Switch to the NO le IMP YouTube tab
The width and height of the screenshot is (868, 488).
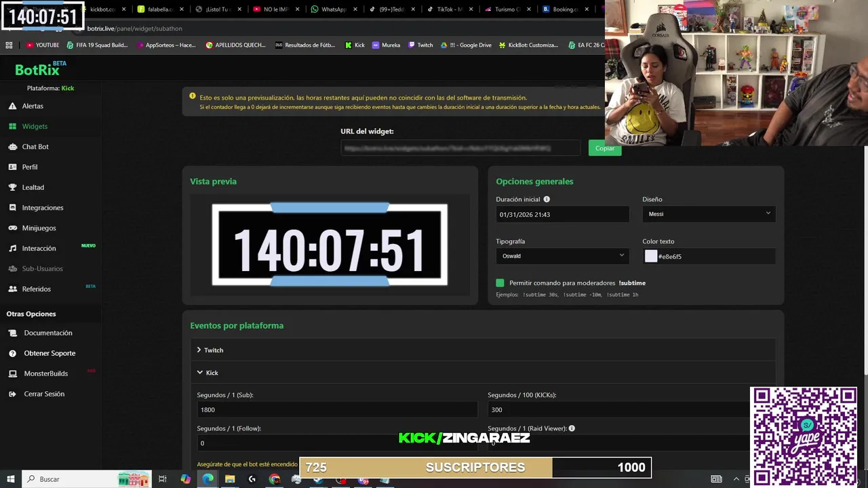coord(275,9)
